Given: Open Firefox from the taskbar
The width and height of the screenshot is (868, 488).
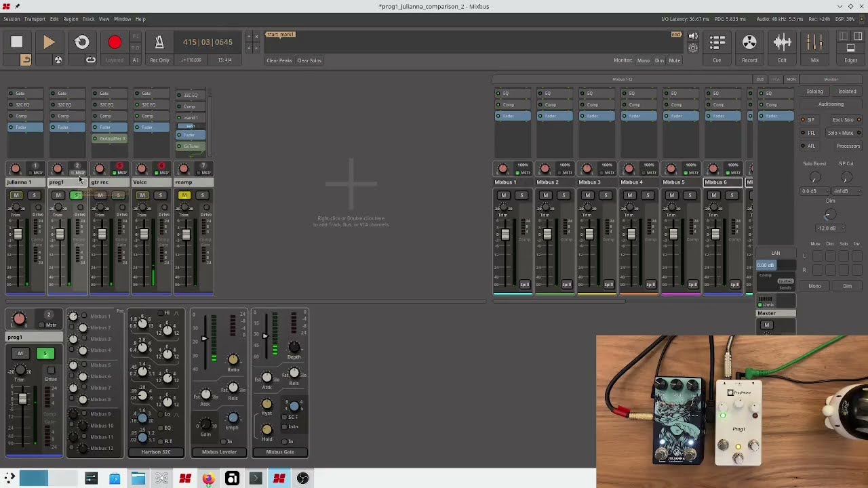Looking at the screenshot, I should click(x=208, y=479).
